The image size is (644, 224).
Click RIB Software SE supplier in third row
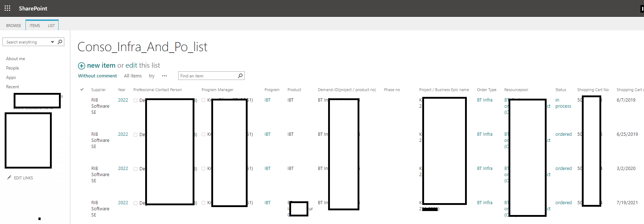100,175
